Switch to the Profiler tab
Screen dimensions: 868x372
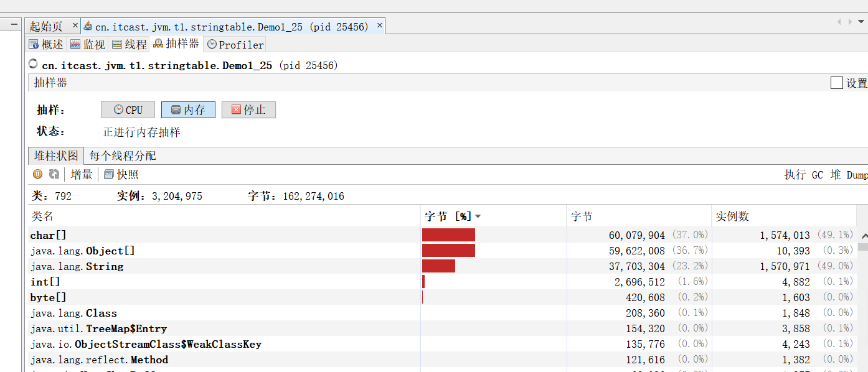(x=235, y=44)
